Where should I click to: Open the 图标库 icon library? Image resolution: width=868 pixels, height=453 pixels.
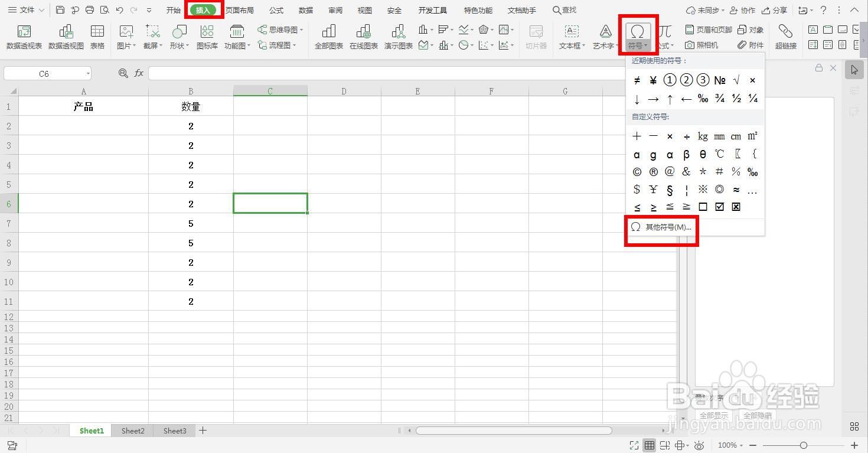point(207,37)
